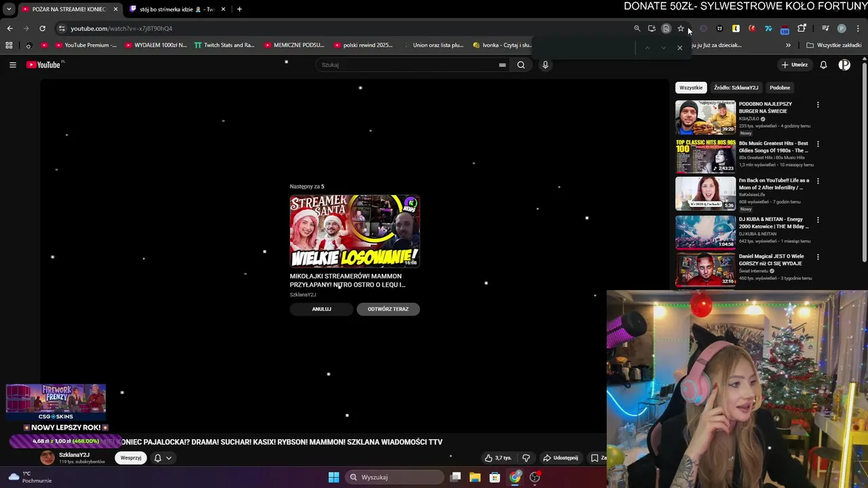This screenshot has width=868, height=488.
Task: Close the find bar with the X
Action: pyautogui.click(x=679, y=47)
